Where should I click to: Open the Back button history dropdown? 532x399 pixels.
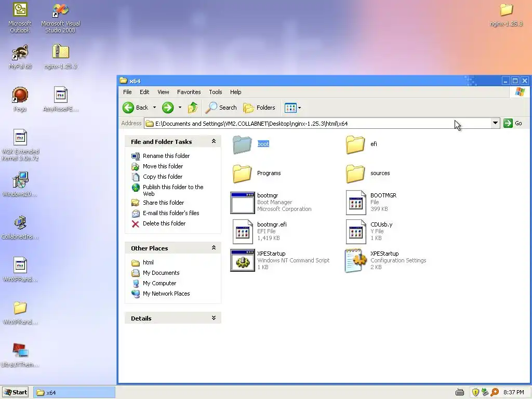tap(154, 108)
